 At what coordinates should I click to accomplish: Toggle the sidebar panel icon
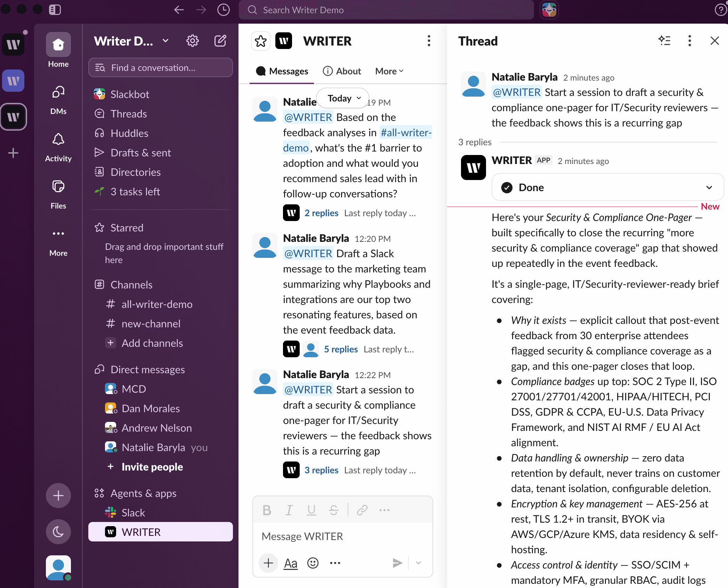(x=55, y=10)
